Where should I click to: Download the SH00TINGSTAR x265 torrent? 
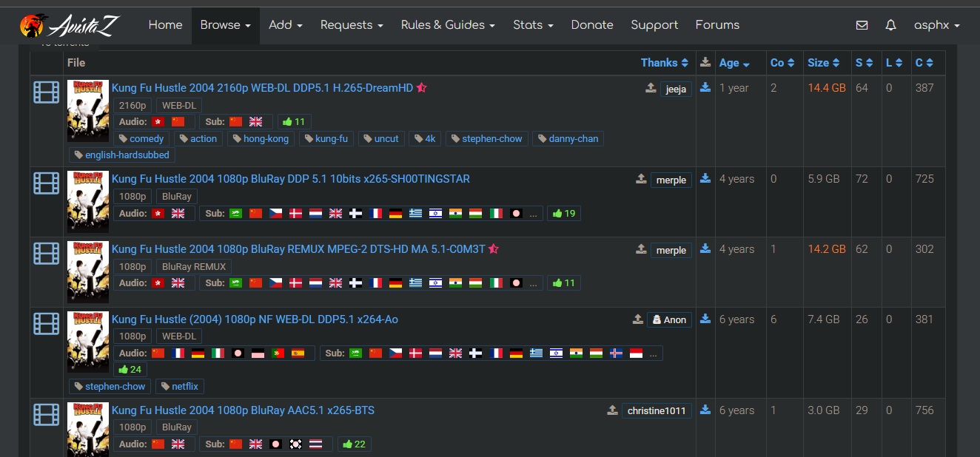point(705,178)
